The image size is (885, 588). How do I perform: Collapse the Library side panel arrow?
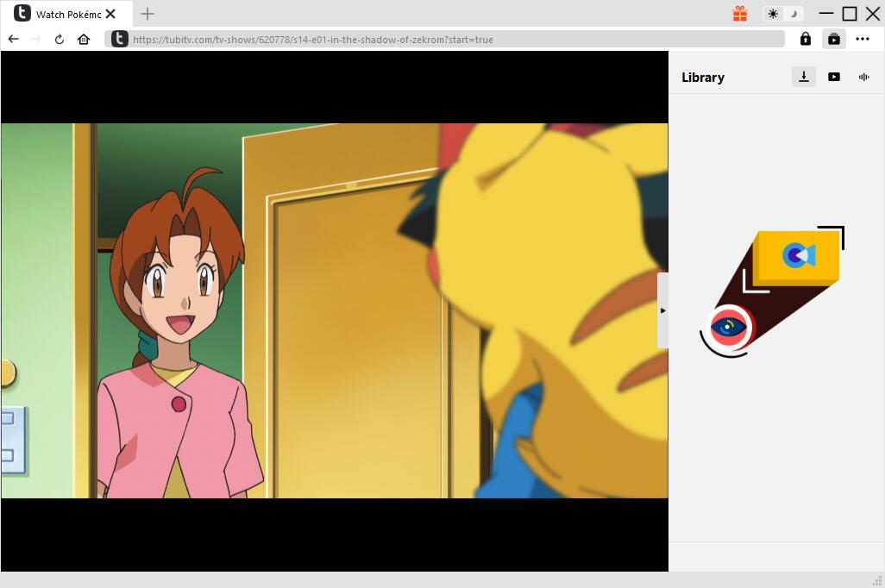tap(662, 310)
